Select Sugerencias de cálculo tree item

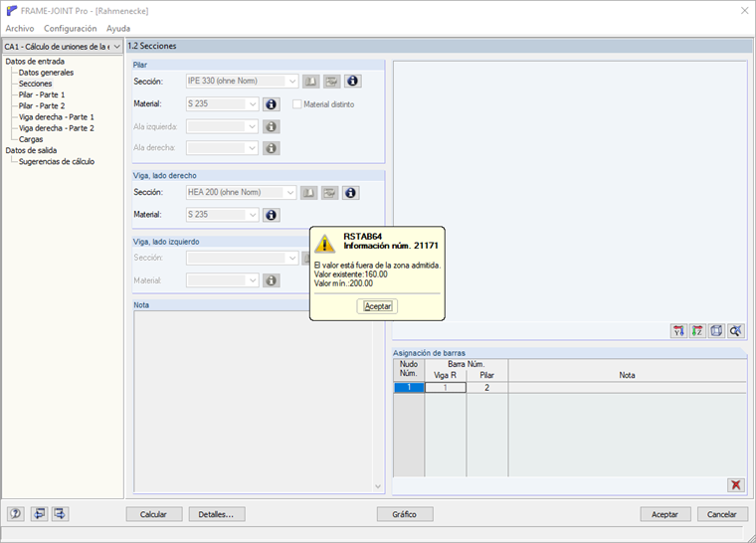pos(57,161)
